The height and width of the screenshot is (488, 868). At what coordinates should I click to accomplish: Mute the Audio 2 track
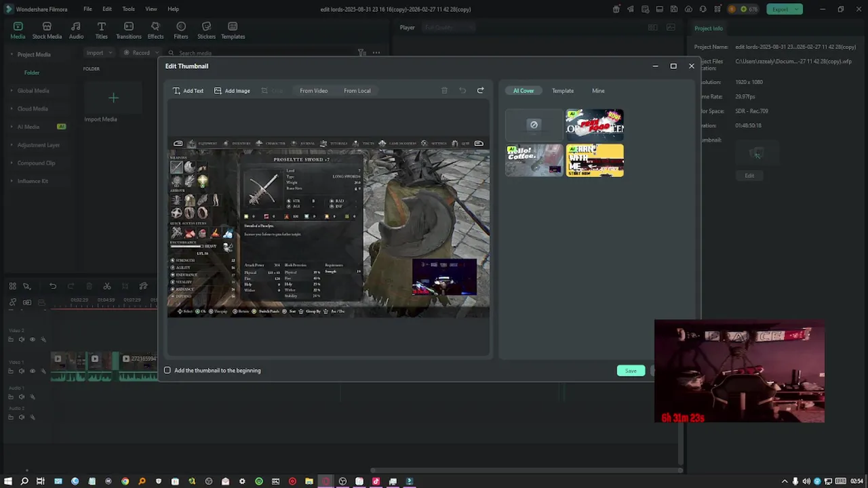(21, 417)
